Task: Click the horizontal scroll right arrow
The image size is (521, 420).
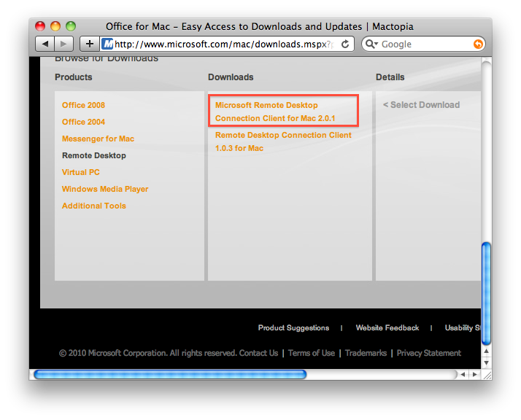Action: [474, 375]
